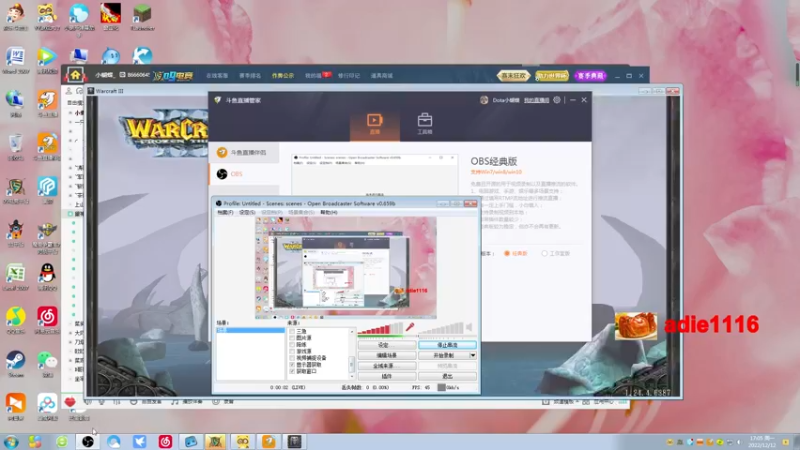800x450 pixels.
Task: Click the 编辑场景 button
Action: 387,355
